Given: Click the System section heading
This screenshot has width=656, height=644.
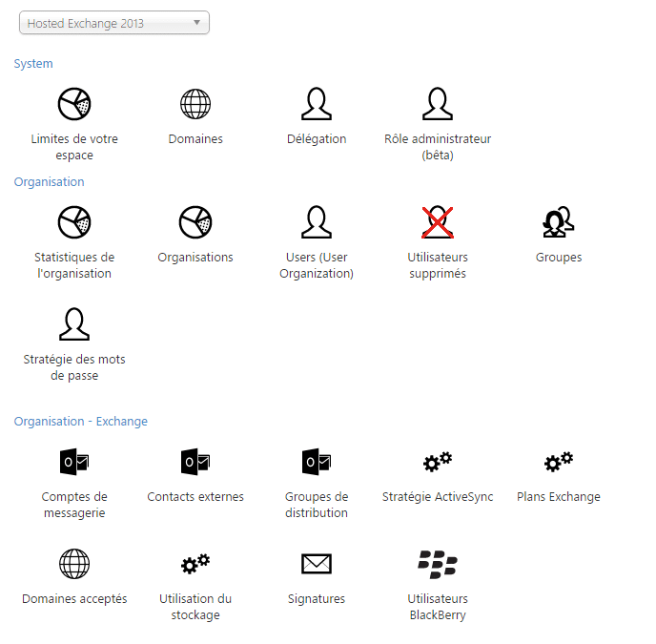Looking at the screenshot, I should click(x=33, y=64).
